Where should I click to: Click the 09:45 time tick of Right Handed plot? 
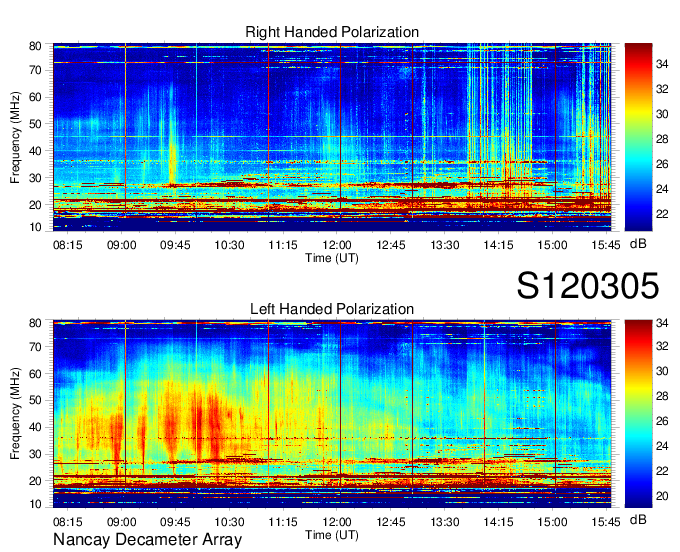[175, 245]
